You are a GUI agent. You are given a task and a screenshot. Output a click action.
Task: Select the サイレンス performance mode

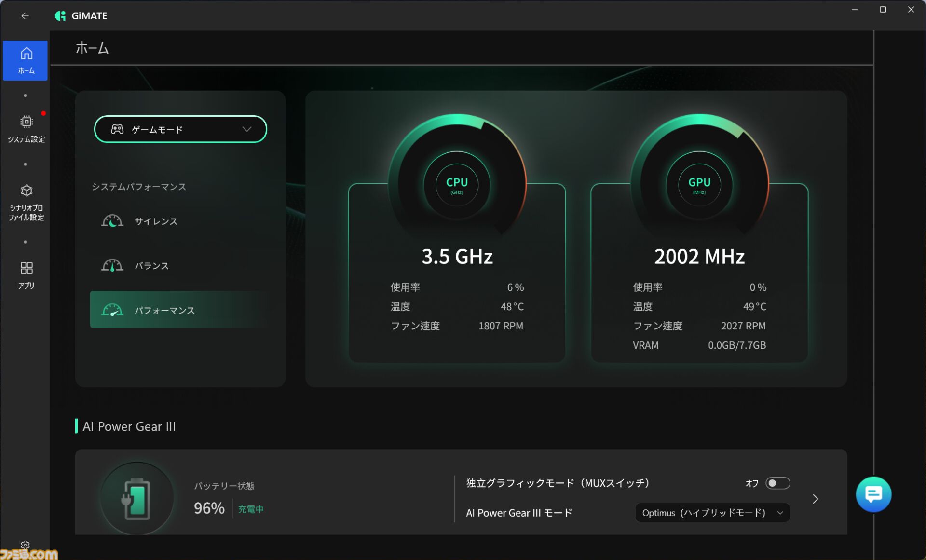pyautogui.click(x=180, y=221)
